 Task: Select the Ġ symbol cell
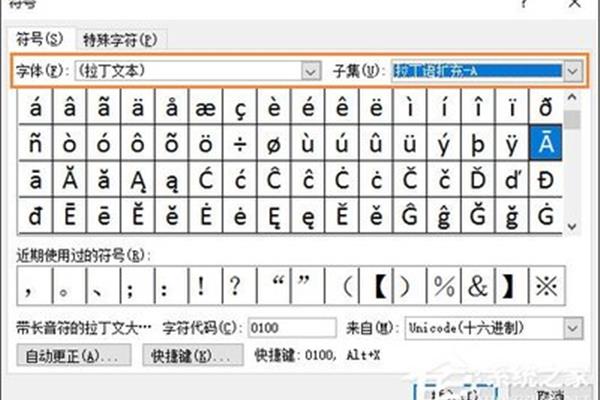tap(546, 216)
